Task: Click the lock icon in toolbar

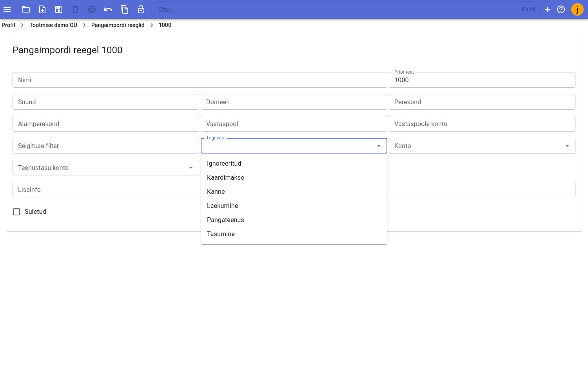Action: 141,9
